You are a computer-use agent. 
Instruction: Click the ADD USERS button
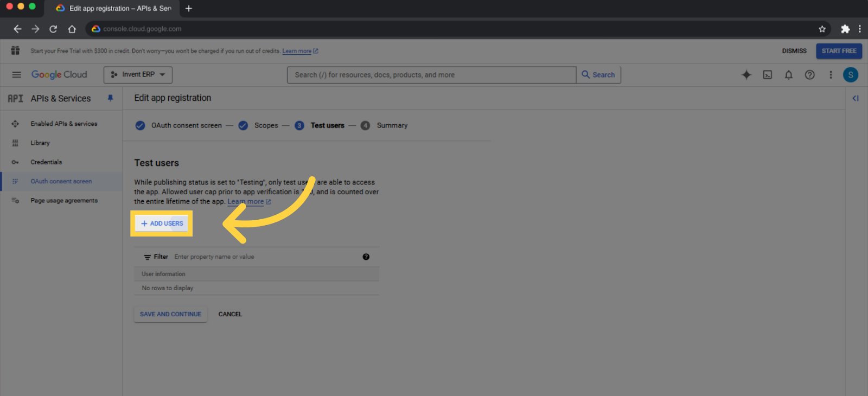pyautogui.click(x=162, y=223)
